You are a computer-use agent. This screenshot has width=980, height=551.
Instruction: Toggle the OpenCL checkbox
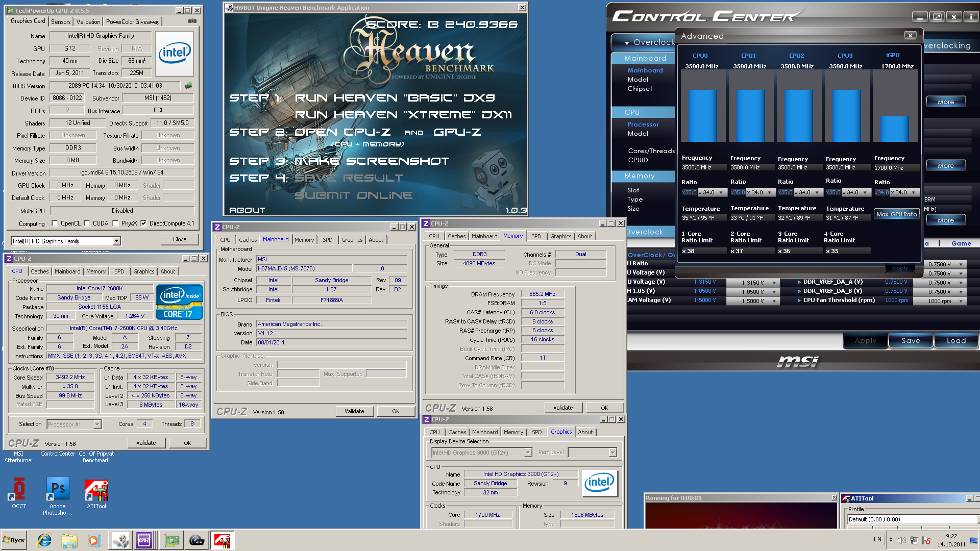point(55,223)
